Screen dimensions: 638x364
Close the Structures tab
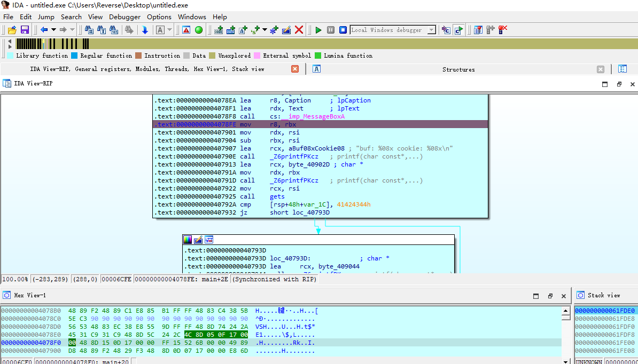[x=601, y=69]
